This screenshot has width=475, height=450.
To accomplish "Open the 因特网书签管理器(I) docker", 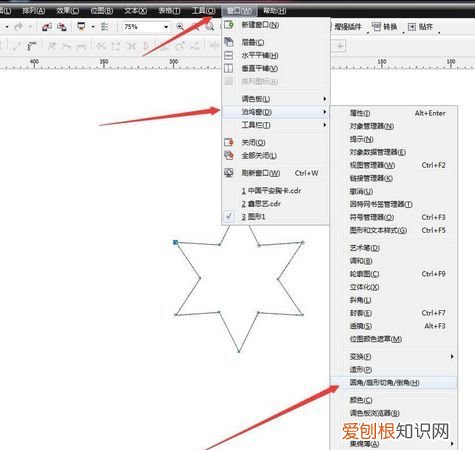I will (x=394, y=204).
